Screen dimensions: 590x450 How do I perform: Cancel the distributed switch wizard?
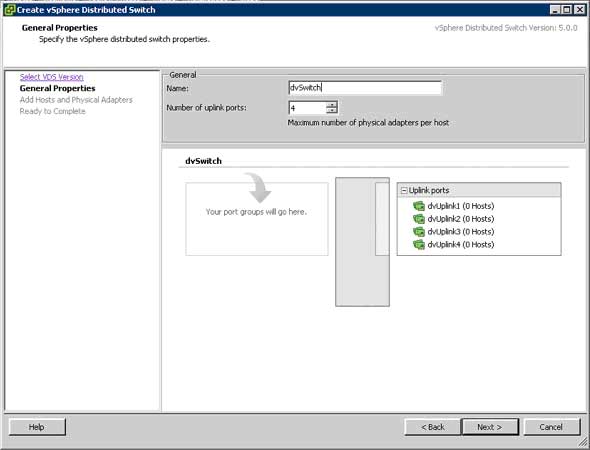click(x=551, y=427)
